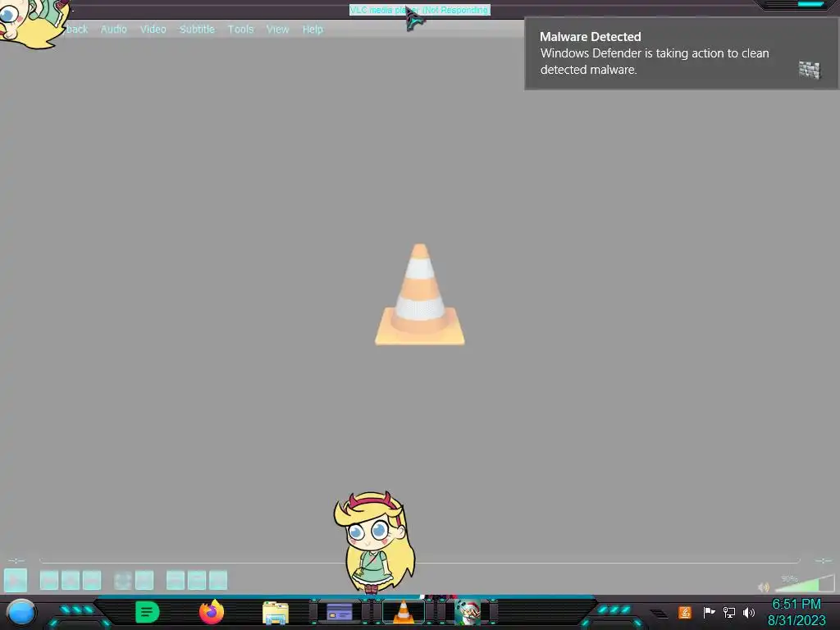Open the partially hidden Playback menu
This screenshot has width=840, height=630.
coord(76,30)
